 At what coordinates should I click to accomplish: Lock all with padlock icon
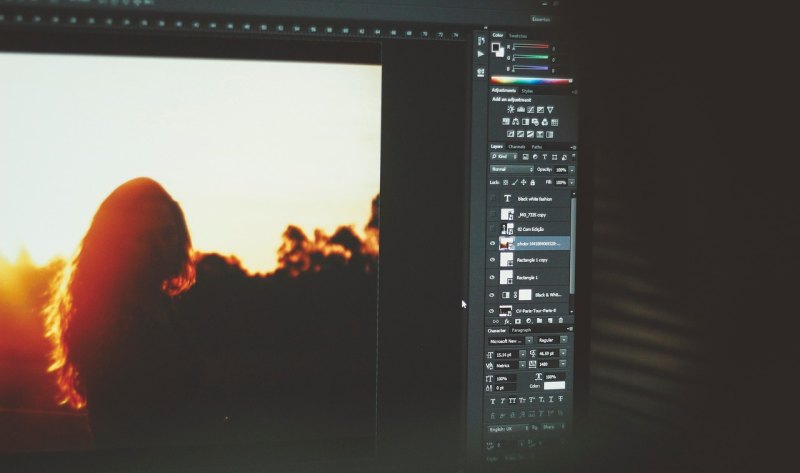[x=533, y=182]
